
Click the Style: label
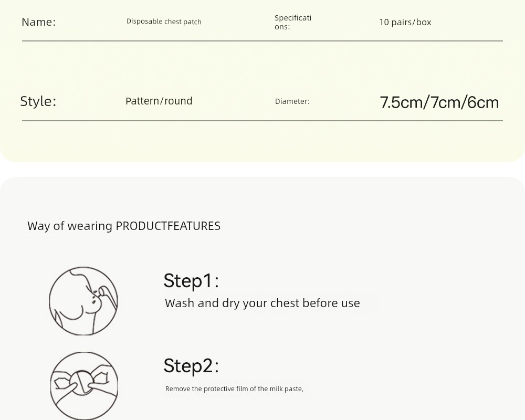[x=38, y=101]
